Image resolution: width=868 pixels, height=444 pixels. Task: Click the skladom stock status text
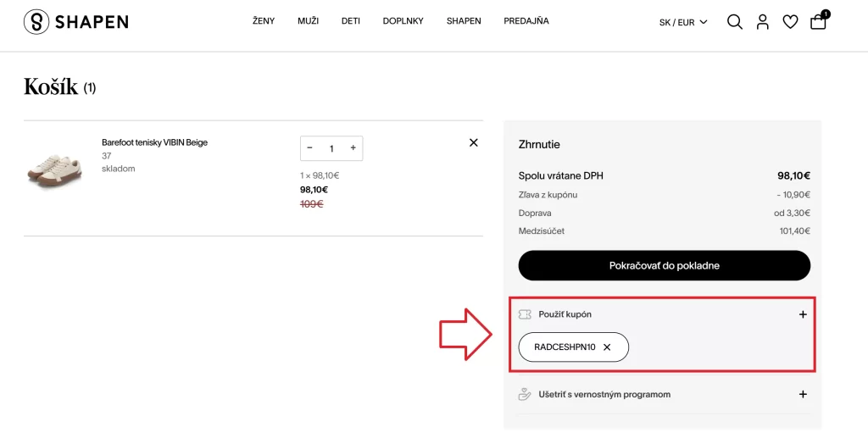[118, 169]
